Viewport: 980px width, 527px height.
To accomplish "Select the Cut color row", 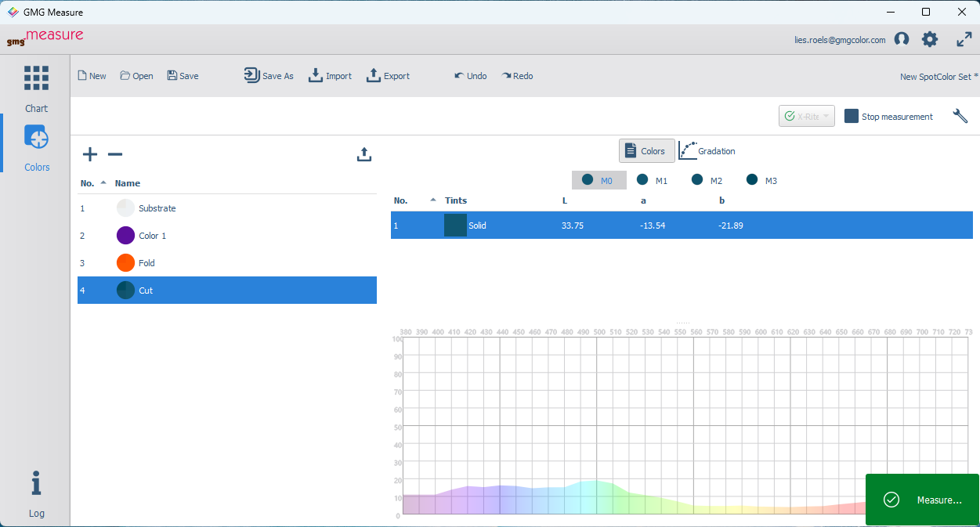I will 227,291.
